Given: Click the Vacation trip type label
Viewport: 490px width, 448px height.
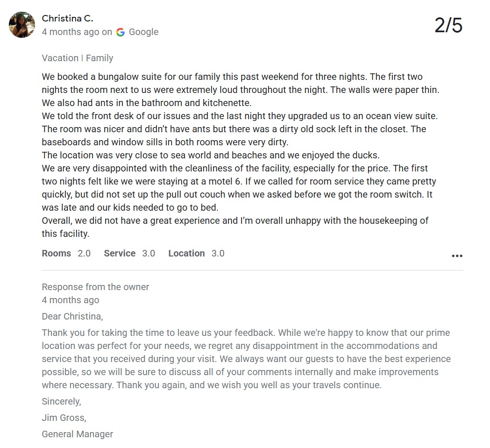Looking at the screenshot, I should 60,58.
